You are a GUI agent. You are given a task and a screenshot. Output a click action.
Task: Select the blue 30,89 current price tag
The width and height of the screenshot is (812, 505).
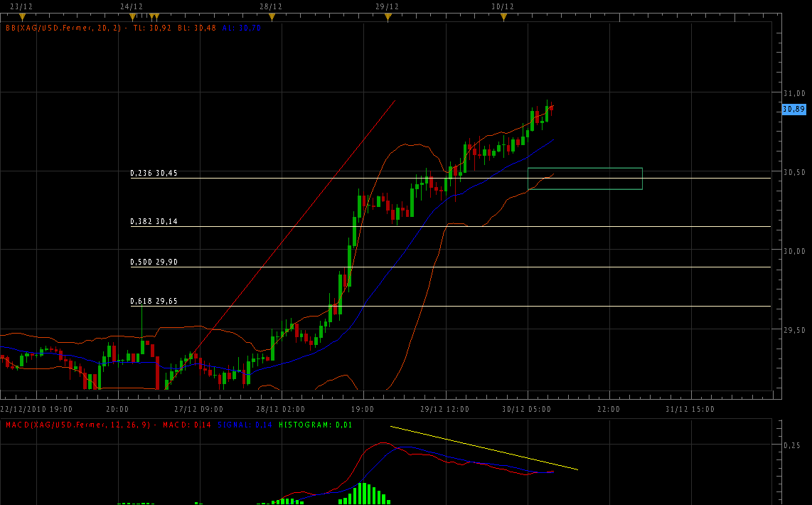point(794,109)
